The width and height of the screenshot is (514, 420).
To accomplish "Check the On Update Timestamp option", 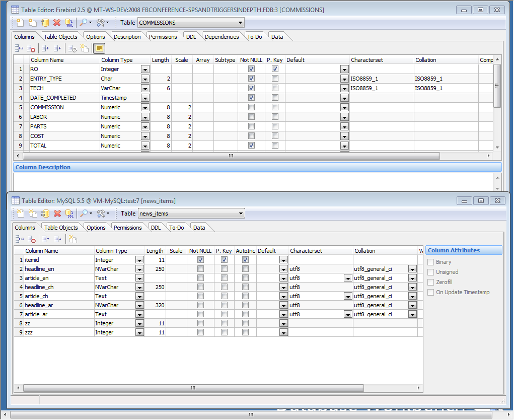I will click(x=430, y=292).
